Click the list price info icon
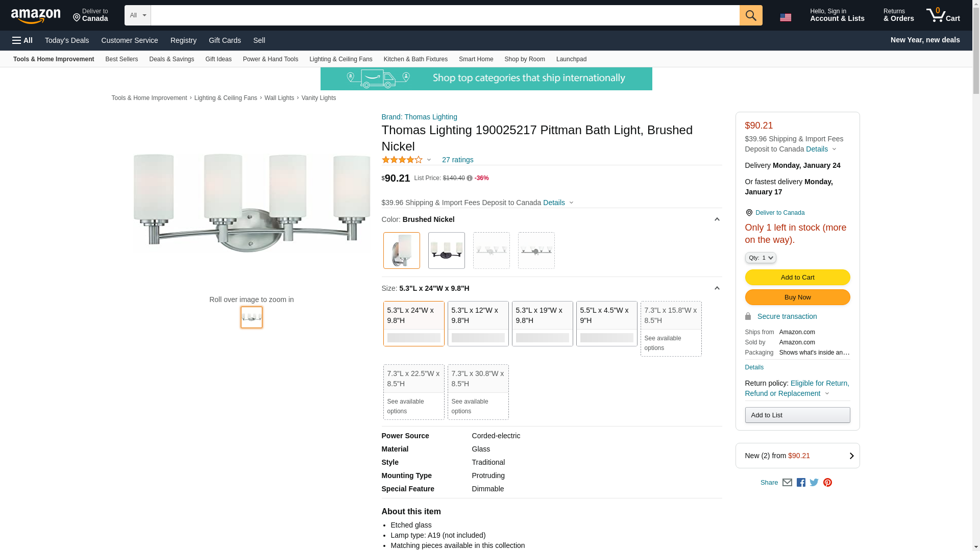Viewport: 980px width, 551px height. click(x=470, y=178)
